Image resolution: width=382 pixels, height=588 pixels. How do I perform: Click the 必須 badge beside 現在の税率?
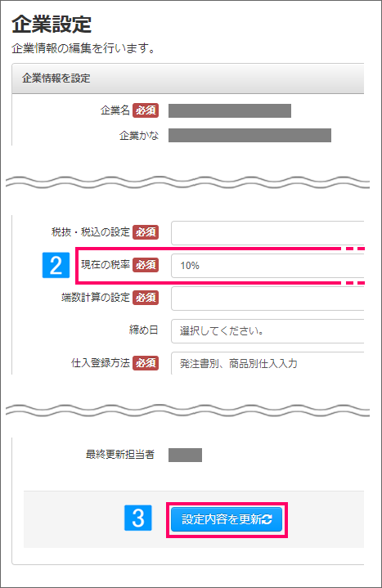(146, 265)
